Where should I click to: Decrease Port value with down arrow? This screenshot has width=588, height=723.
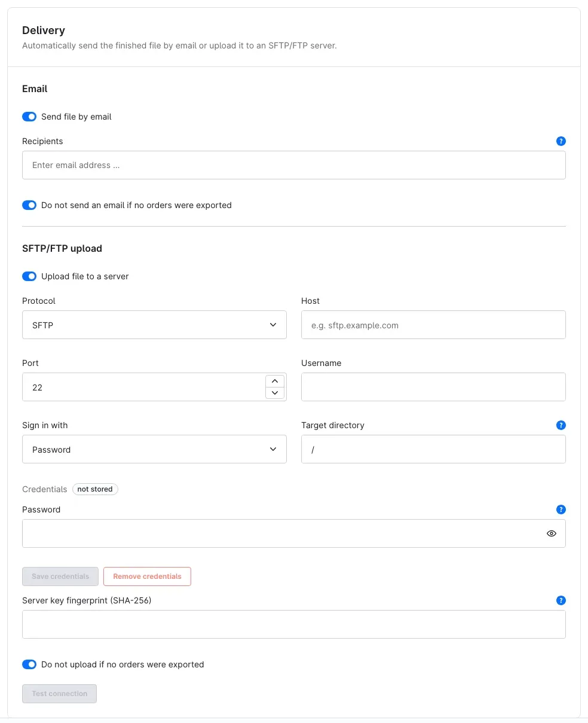click(275, 393)
